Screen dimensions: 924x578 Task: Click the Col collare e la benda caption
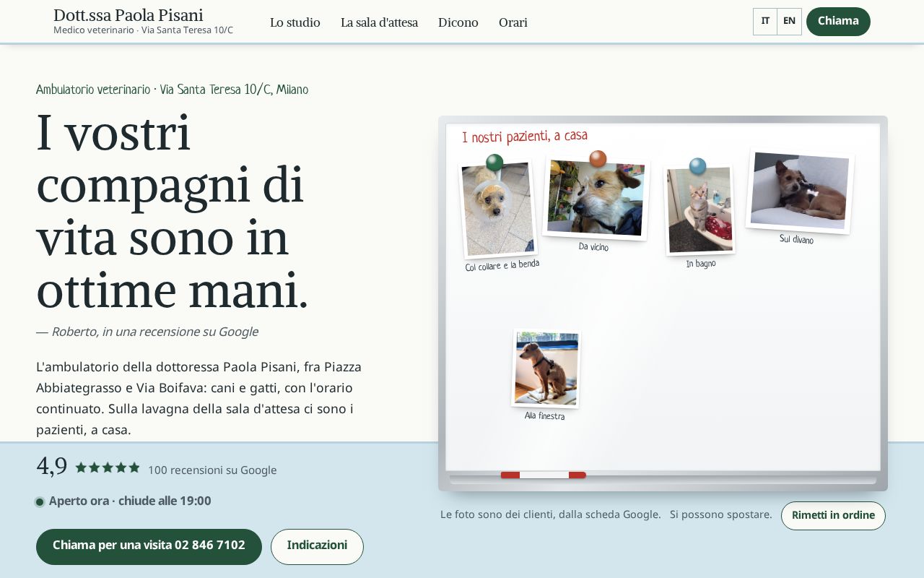click(x=502, y=265)
